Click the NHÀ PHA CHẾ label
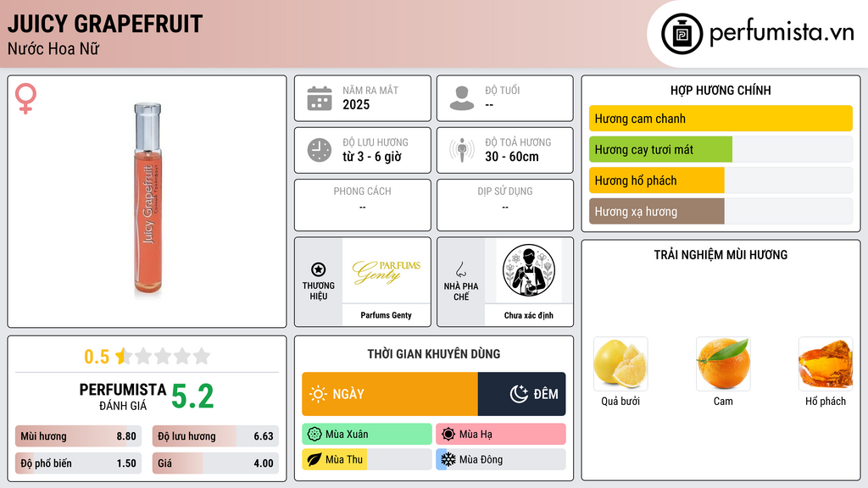 (x=461, y=291)
